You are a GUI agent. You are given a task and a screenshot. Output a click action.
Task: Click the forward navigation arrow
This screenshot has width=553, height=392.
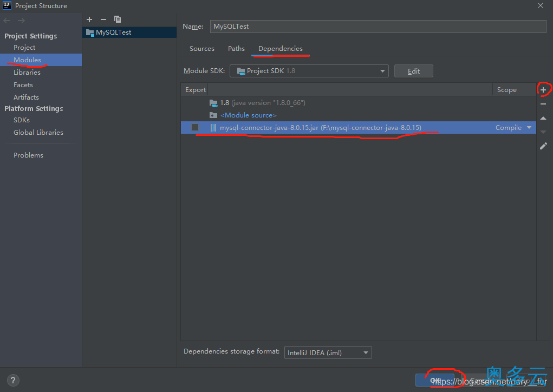point(22,21)
